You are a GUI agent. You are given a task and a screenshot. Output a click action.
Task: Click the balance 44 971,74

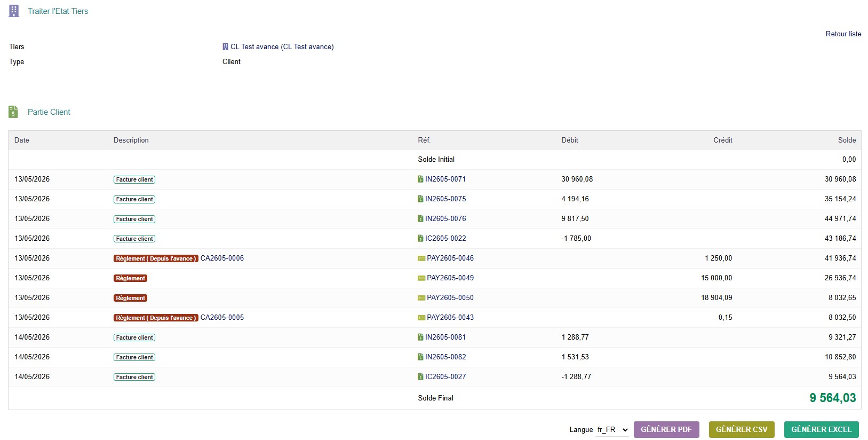click(840, 218)
